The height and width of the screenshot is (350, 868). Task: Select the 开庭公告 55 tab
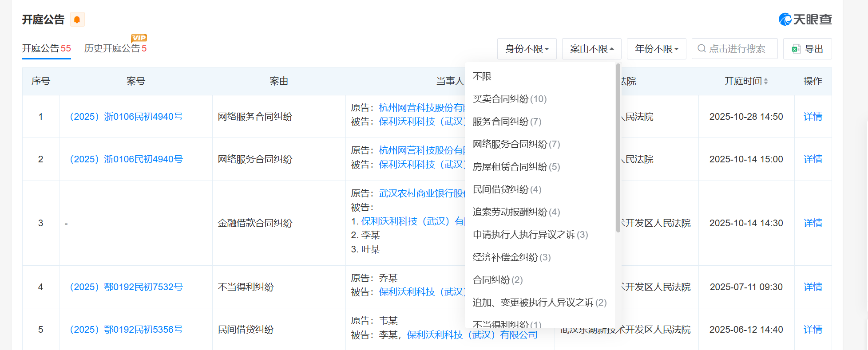click(47, 48)
